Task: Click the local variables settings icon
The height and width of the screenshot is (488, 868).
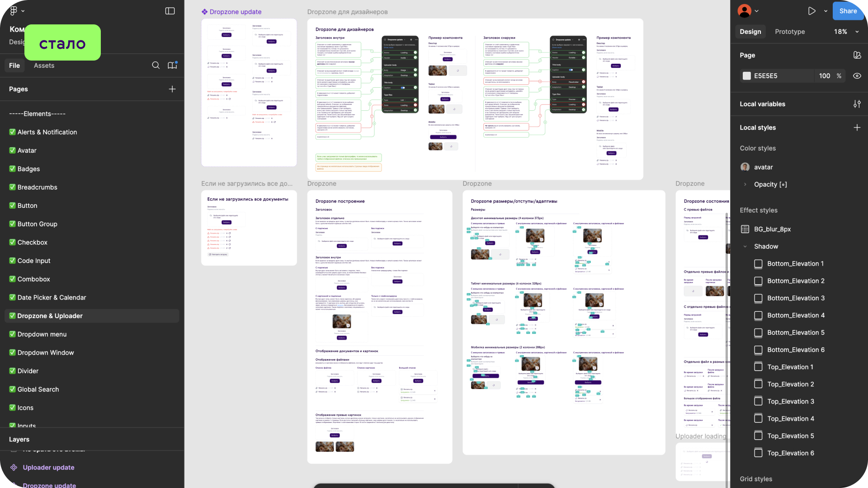Action: pos(857,103)
